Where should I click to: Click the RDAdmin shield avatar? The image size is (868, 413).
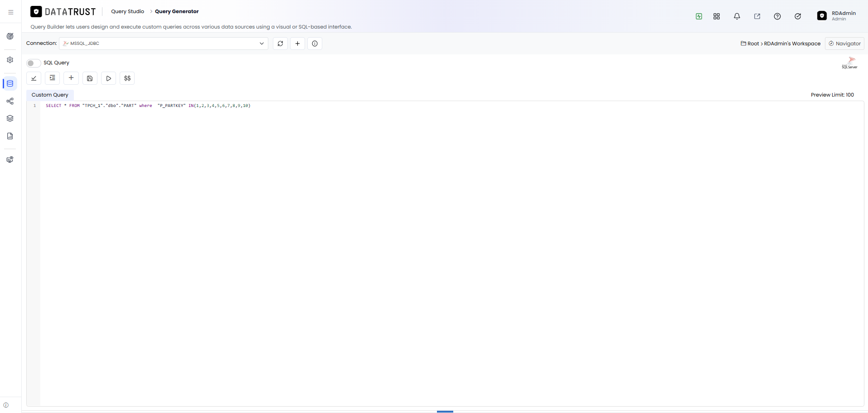(x=822, y=16)
